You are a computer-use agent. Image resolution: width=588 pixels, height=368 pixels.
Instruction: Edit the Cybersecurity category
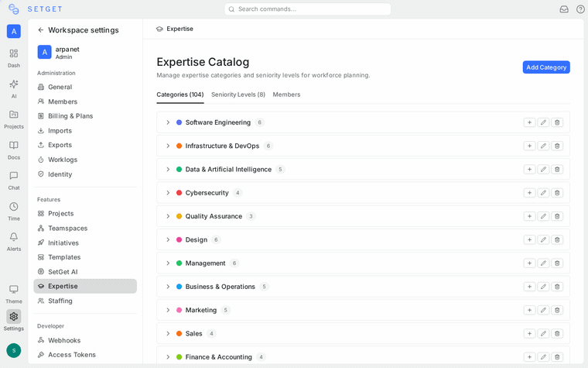pyautogui.click(x=543, y=193)
